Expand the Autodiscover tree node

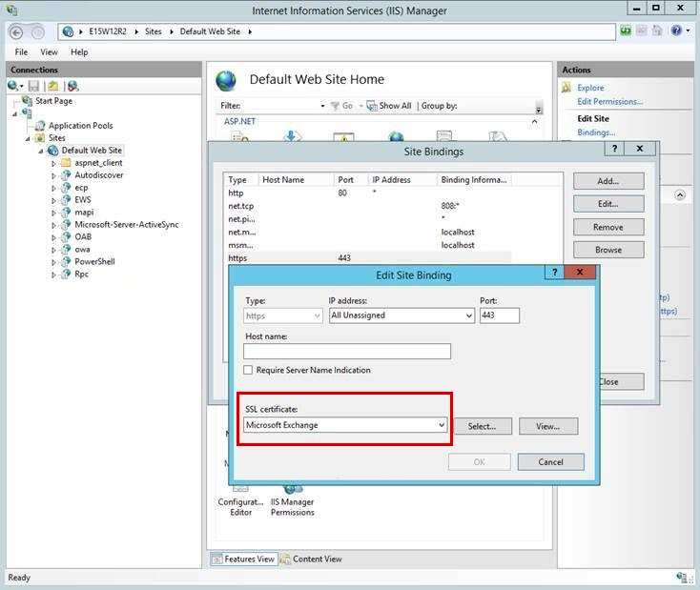pos(53,175)
